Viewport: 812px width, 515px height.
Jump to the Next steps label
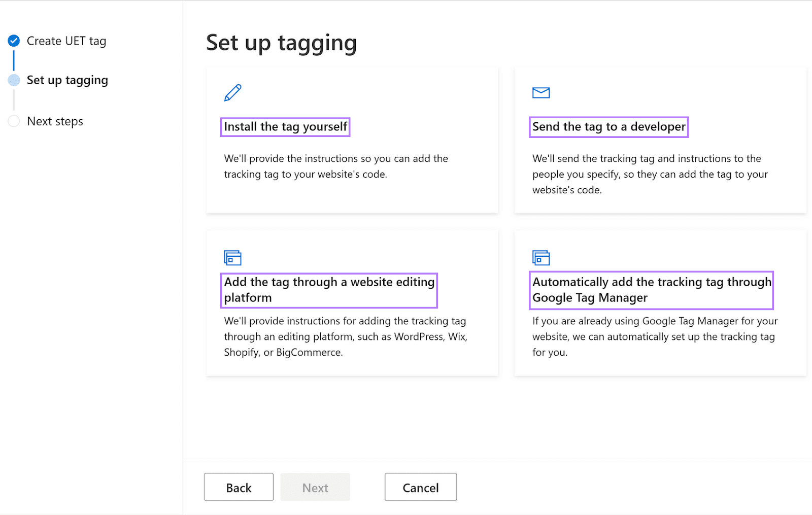pos(55,121)
